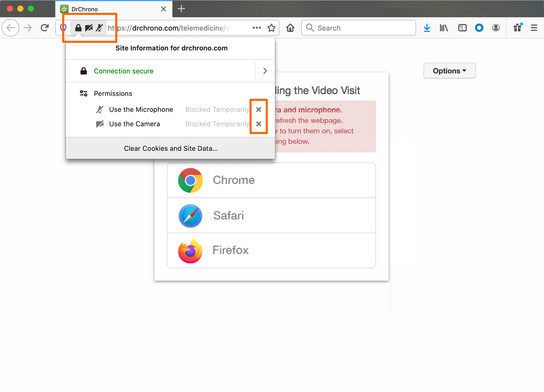Click the Forward arrow button
544x392 pixels.
click(28, 28)
